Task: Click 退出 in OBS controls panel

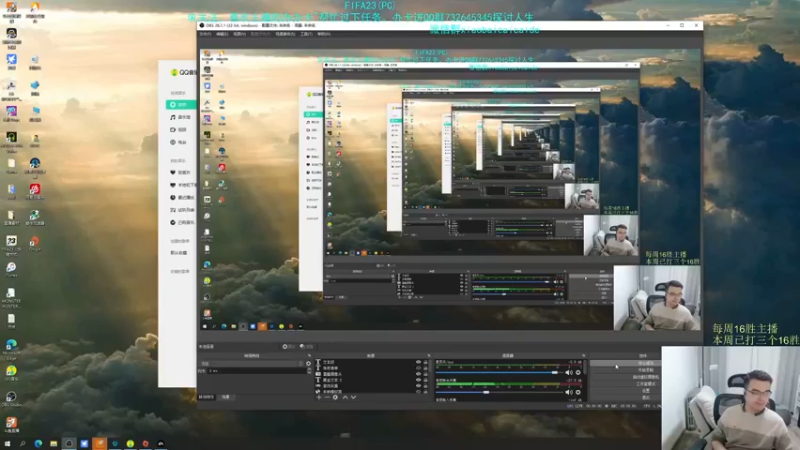Action: 626,397
